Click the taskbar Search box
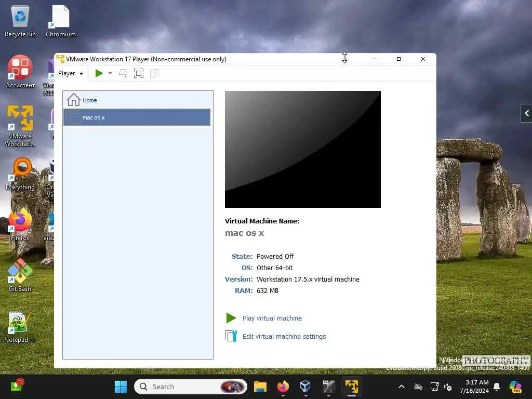Image resolution: width=532 pixels, height=399 pixels. (190, 387)
